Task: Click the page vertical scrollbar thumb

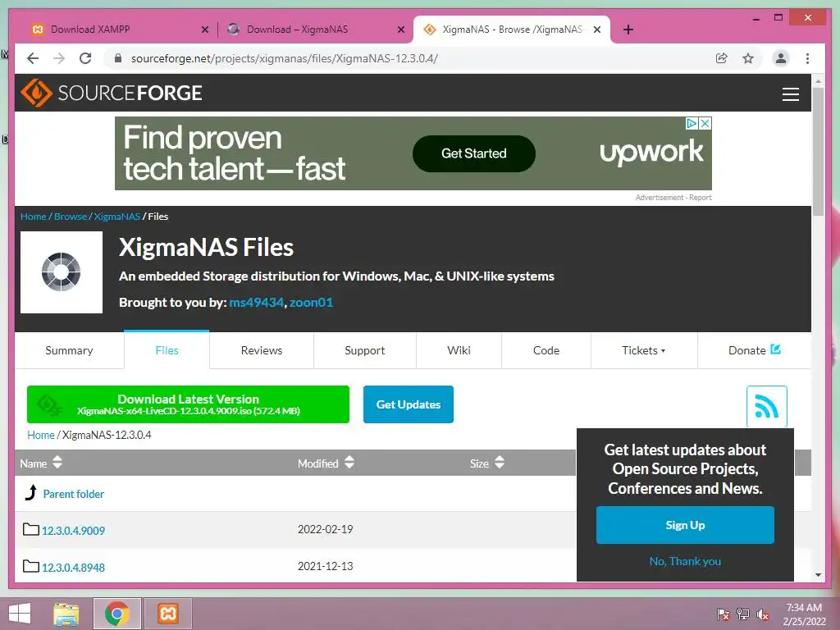Action: click(x=818, y=151)
